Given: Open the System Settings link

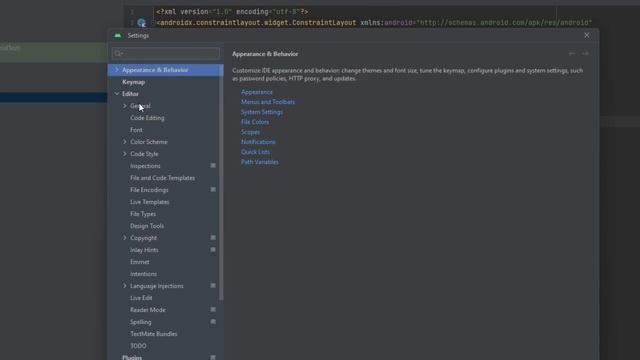Looking at the screenshot, I should point(262,112).
